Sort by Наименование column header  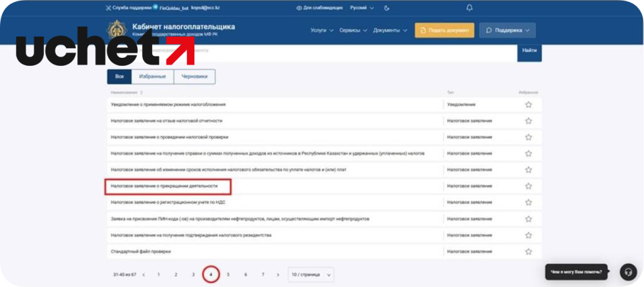point(126,93)
